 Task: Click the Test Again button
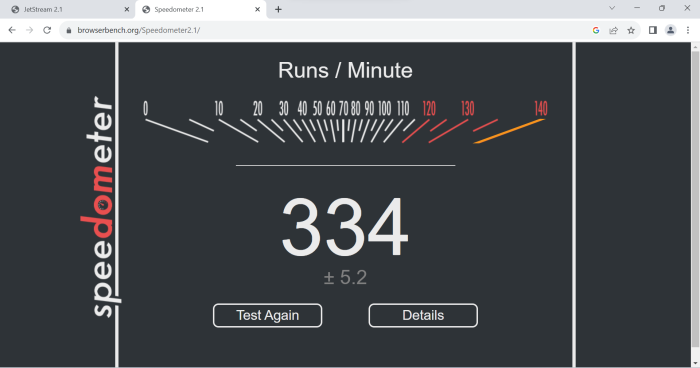267,315
